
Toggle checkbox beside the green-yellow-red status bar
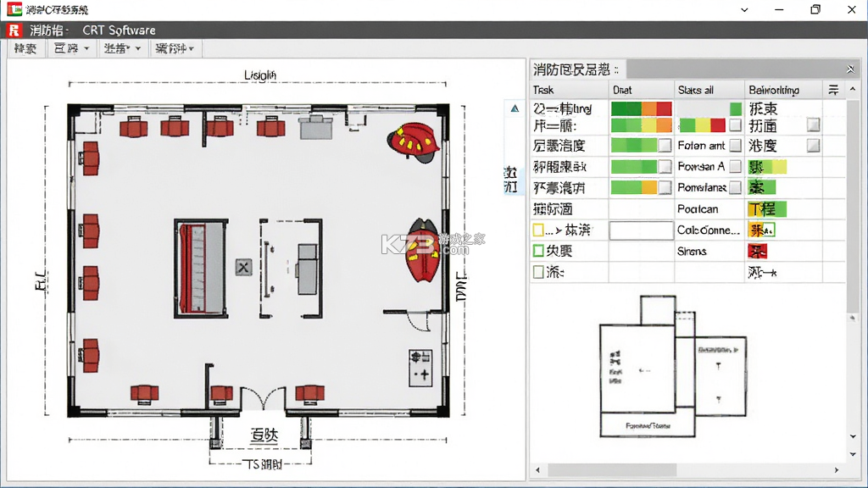coord(735,125)
